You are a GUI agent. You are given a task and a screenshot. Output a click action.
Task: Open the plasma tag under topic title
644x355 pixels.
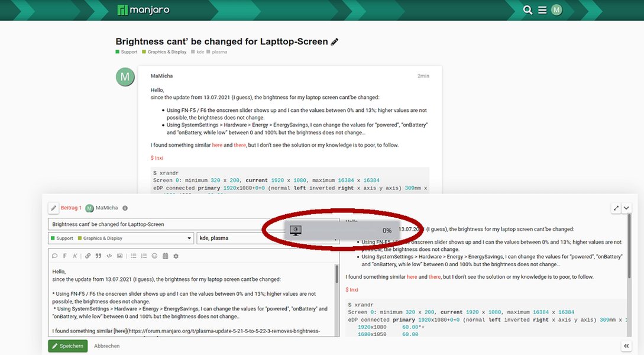pyautogui.click(x=217, y=52)
